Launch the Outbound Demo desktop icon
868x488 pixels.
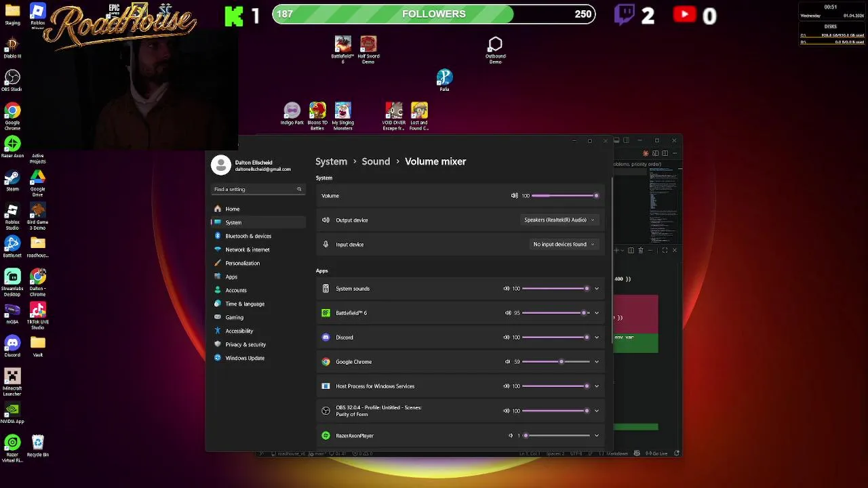tap(495, 50)
